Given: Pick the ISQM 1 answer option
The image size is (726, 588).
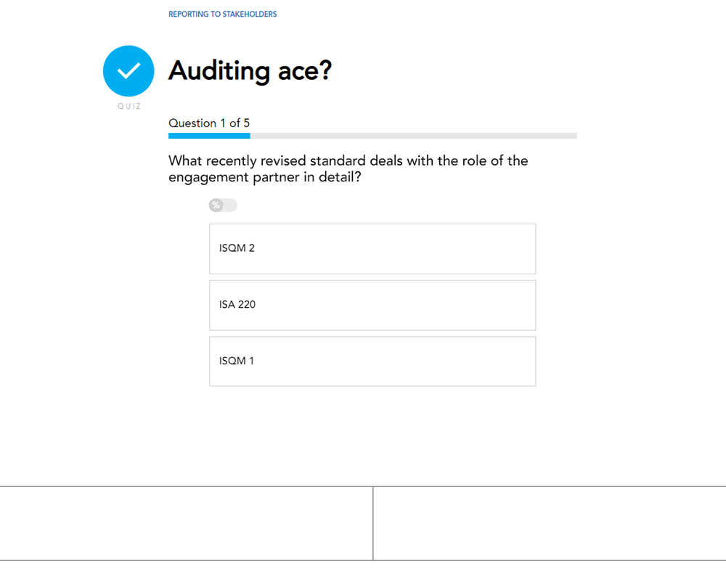Looking at the screenshot, I should pos(372,362).
